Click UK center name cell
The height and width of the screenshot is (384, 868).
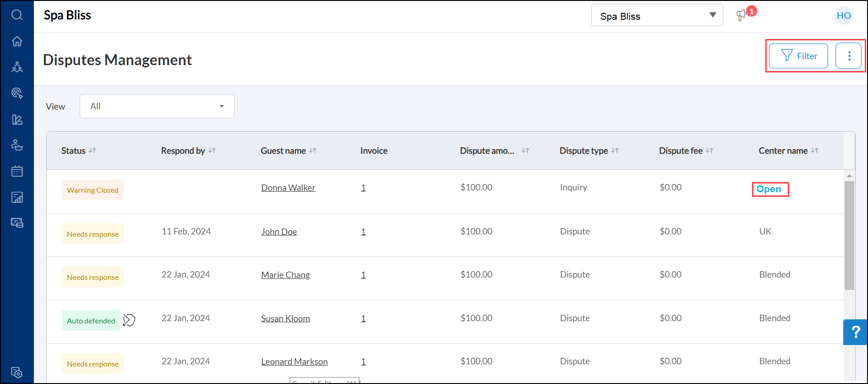tap(765, 231)
